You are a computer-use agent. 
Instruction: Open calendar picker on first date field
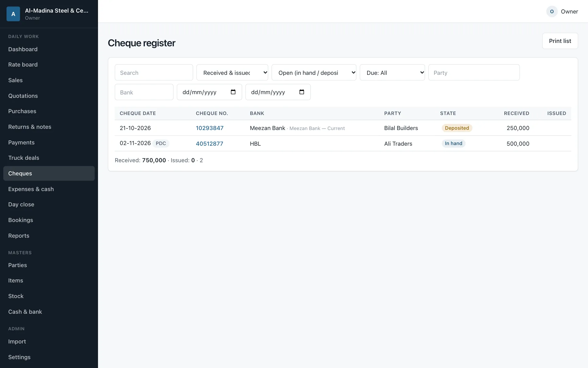tap(233, 92)
